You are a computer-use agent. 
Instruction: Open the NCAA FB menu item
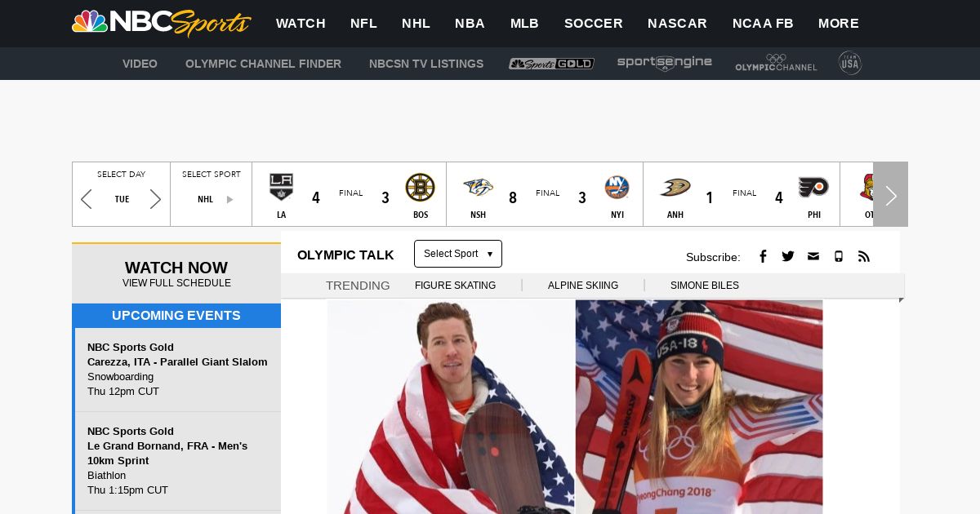point(763,24)
